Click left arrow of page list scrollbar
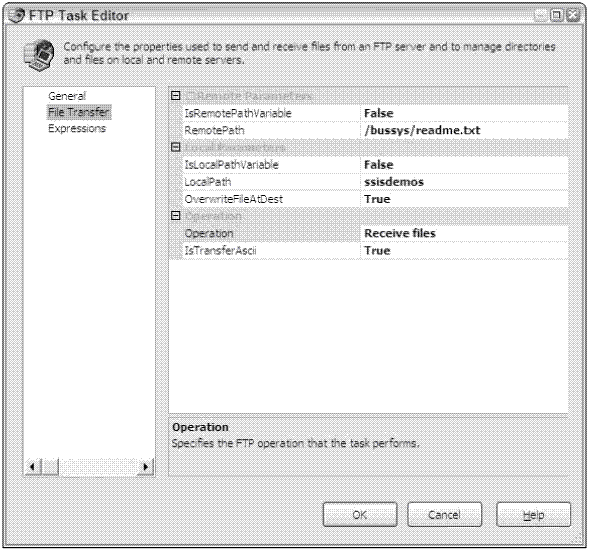Image resolution: width=589 pixels, height=551 pixels. click(x=33, y=467)
